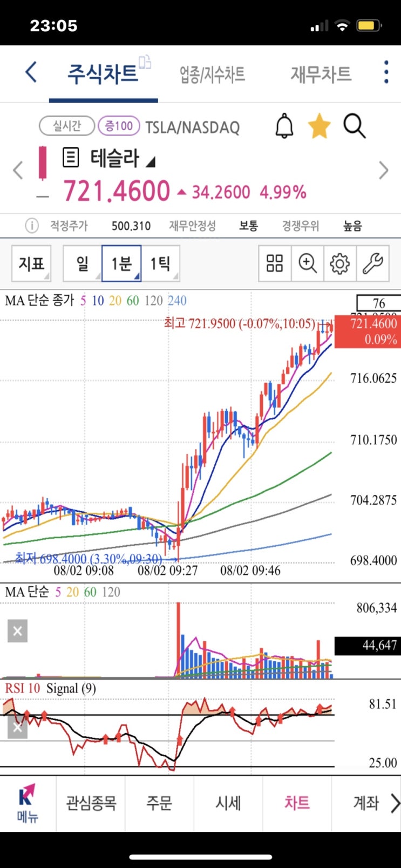Tap the TSLA/NASDAQ ticker label

click(193, 127)
